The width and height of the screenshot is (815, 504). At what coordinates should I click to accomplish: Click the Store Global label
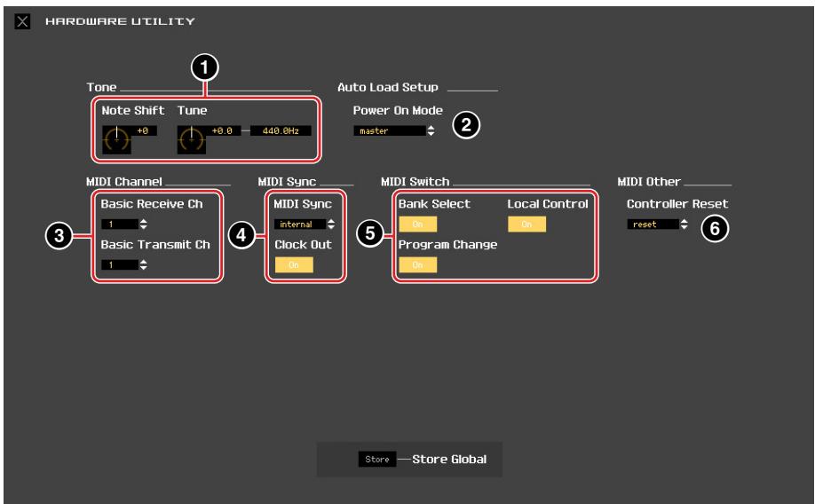pyautogui.click(x=449, y=460)
